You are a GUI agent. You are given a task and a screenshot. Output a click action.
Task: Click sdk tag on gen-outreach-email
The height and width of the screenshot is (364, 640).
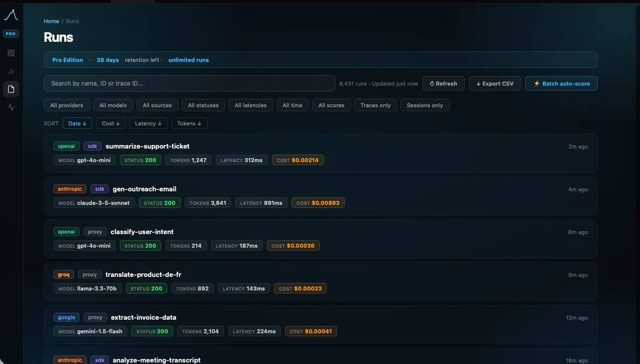coord(100,189)
